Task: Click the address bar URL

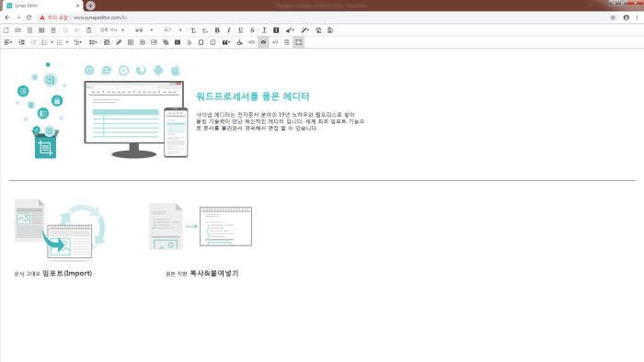Action: (100, 17)
